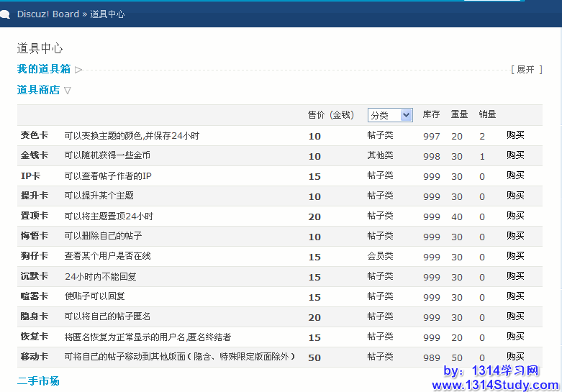Buy the 置顶卡 item

[x=515, y=216]
